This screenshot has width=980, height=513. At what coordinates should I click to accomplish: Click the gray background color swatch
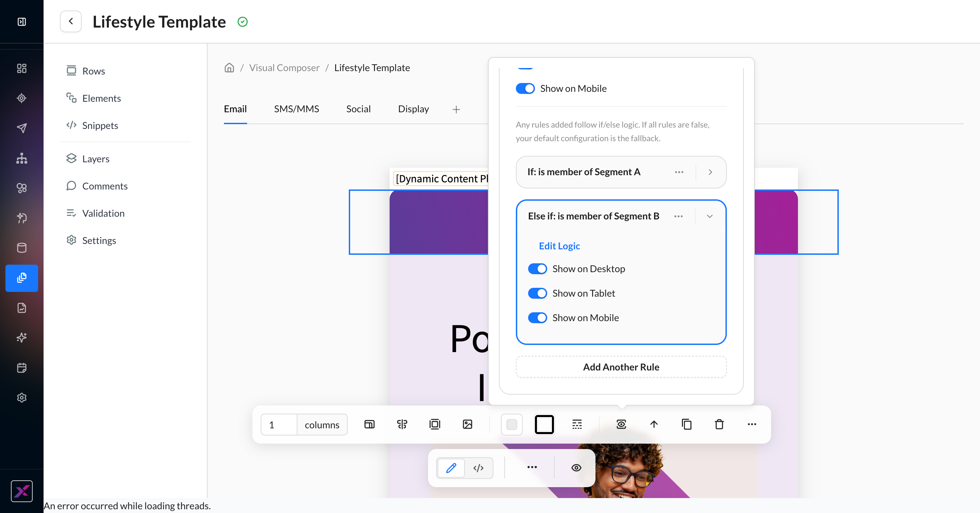point(512,425)
